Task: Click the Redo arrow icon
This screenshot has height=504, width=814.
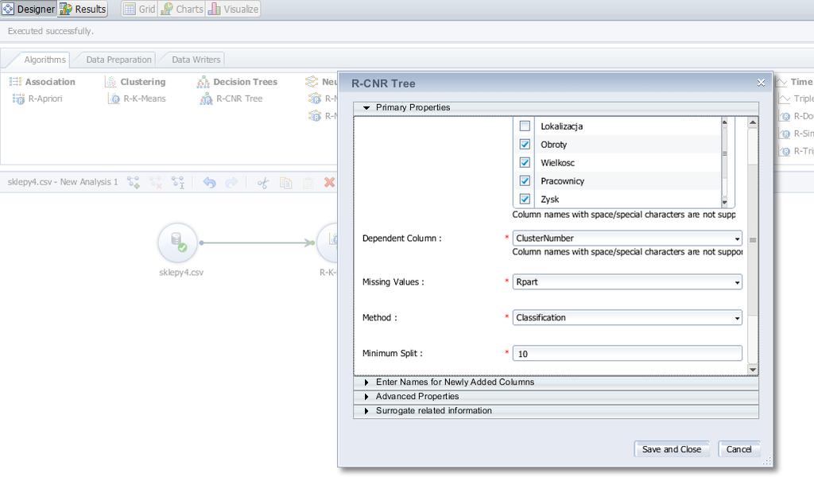Action: click(231, 182)
